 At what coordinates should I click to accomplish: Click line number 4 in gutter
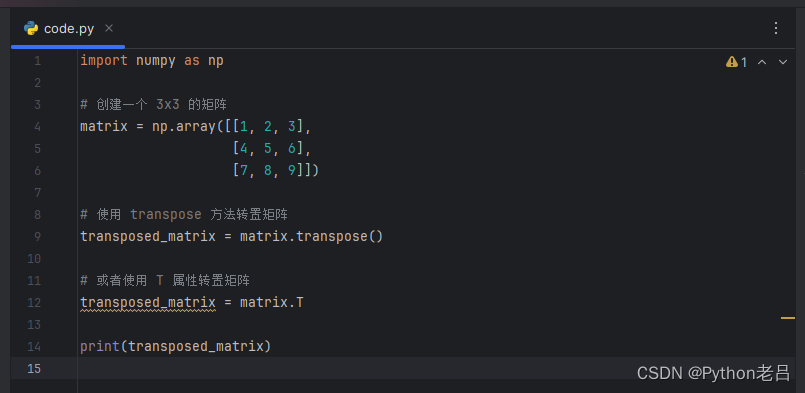coord(37,127)
